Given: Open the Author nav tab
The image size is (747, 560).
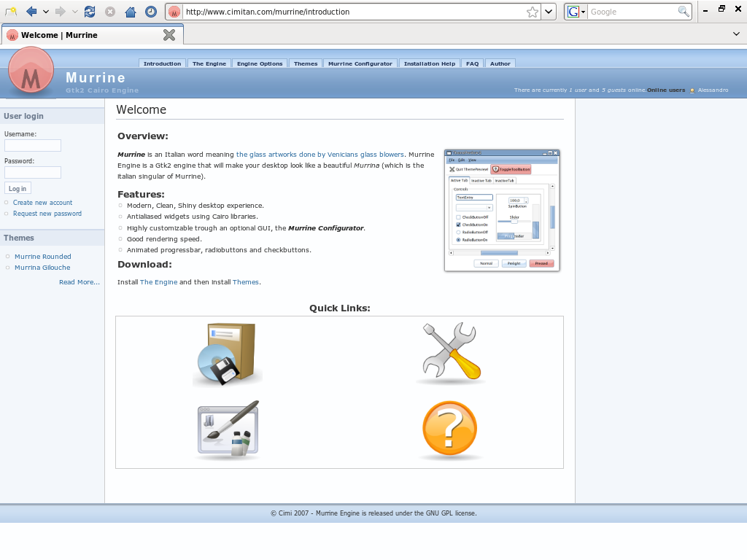Looking at the screenshot, I should (x=500, y=63).
